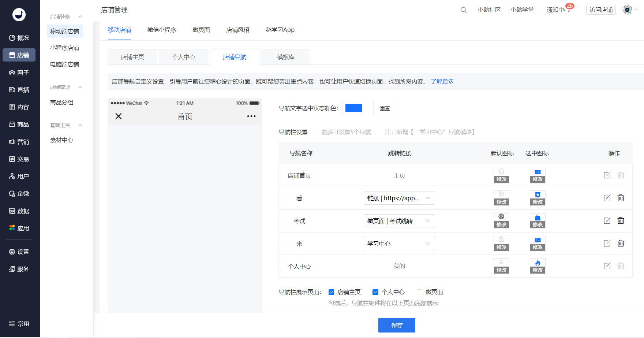Open the three-dot menu in phone preview
The height and width of the screenshot is (338, 644).
[x=251, y=116]
